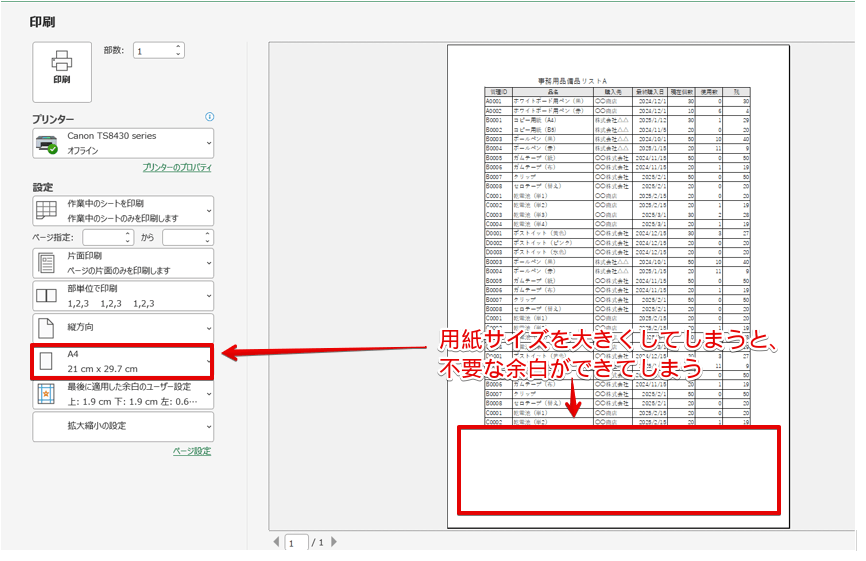Click the 片面印刷 single-sided page icon

pyautogui.click(x=46, y=263)
